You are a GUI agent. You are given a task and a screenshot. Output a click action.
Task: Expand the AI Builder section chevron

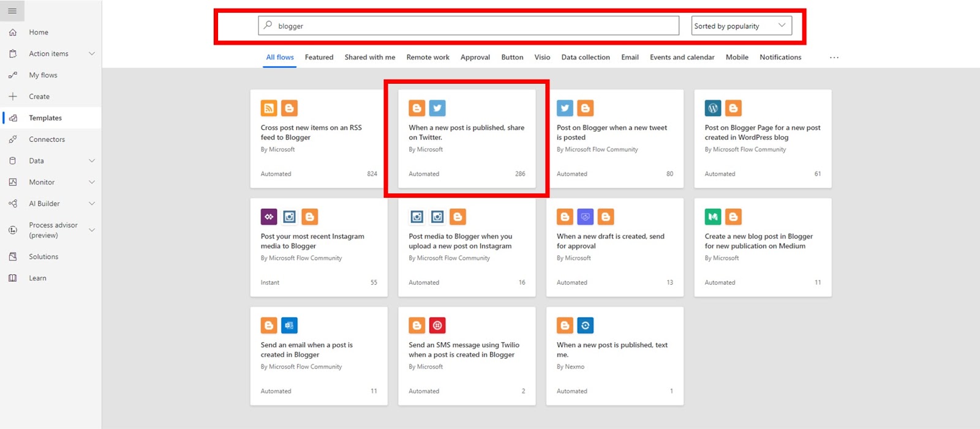point(92,204)
